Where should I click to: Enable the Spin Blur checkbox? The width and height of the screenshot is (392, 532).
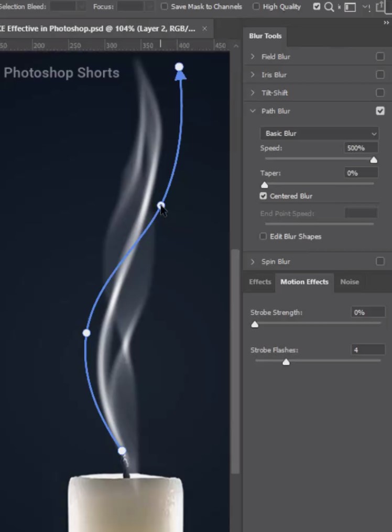click(x=380, y=261)
